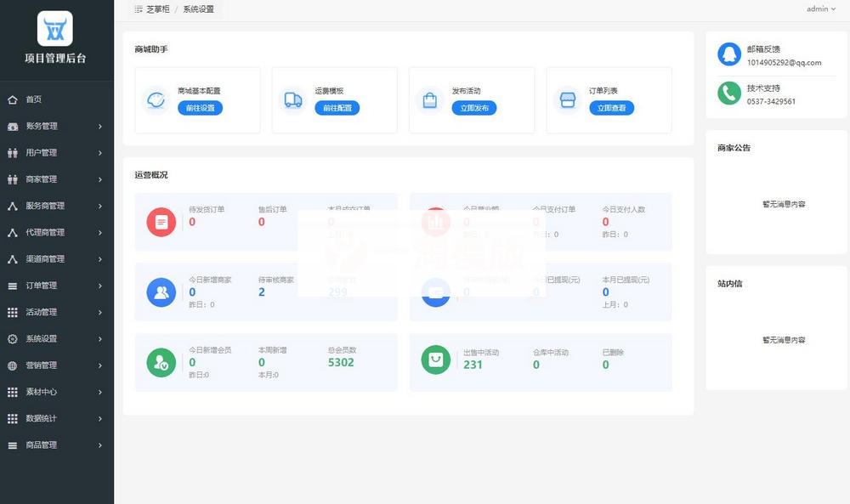Click the green 技术支持 phone icon

728,93
